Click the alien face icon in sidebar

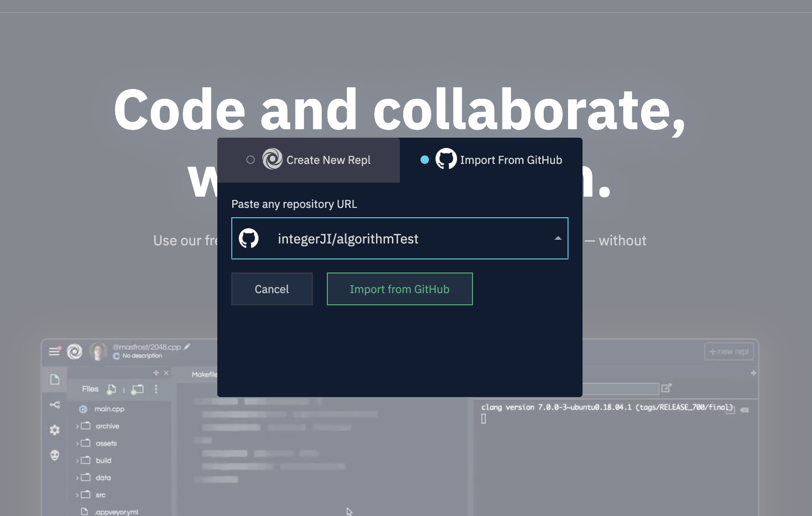tap(55, 455)
